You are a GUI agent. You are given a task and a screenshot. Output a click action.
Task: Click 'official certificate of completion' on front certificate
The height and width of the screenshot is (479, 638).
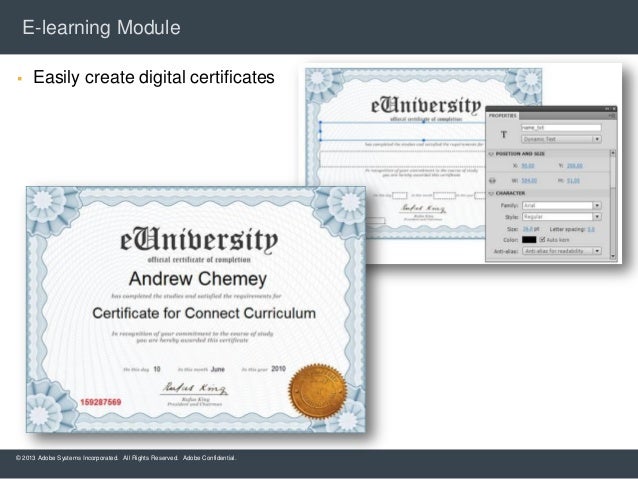(x=199, y=260)
